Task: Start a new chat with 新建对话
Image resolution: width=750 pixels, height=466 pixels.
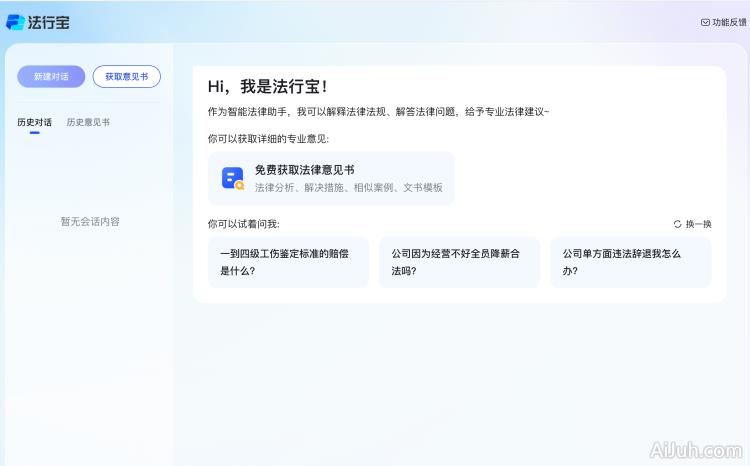Action: tap(50, 76)
